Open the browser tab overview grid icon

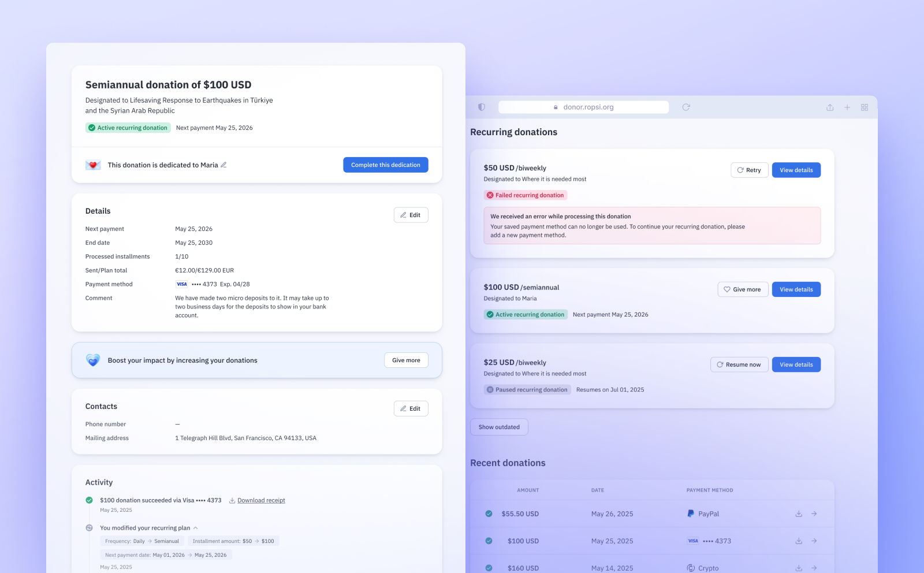pyautogui.click(x=865, y=107)
